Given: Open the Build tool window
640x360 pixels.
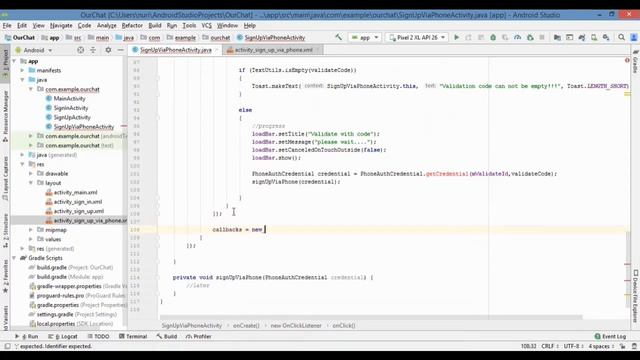Looking at the screenshot, I should pos(167,336).
